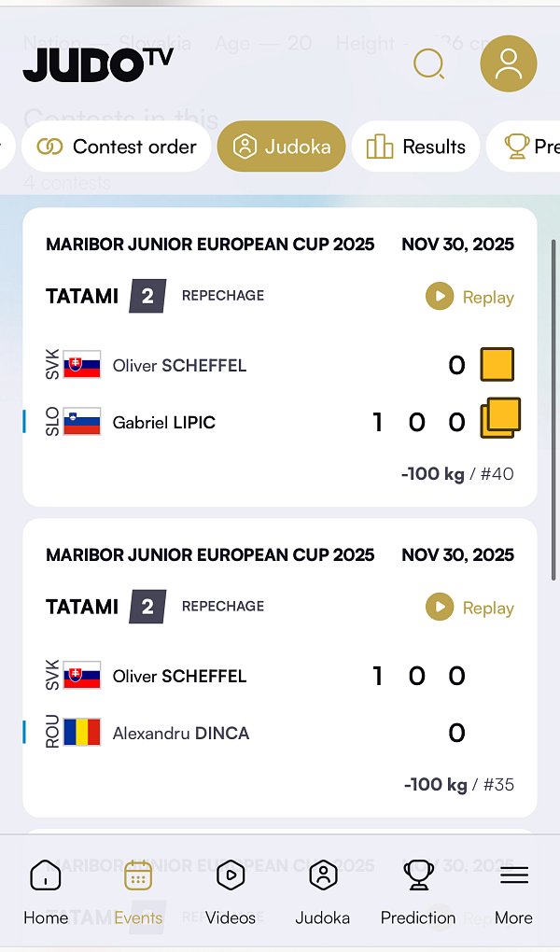The width and height of the screenshot is (560, 952).
Task: Open the Judoka bottom navigation icon
Action: tap(322, 891)
